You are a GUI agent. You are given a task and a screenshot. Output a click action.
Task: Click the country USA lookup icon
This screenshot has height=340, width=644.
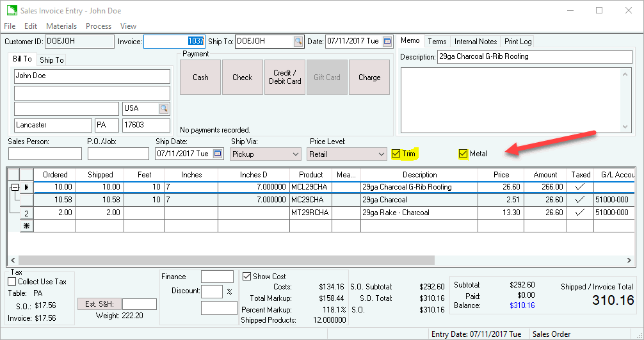click(164, 108)
